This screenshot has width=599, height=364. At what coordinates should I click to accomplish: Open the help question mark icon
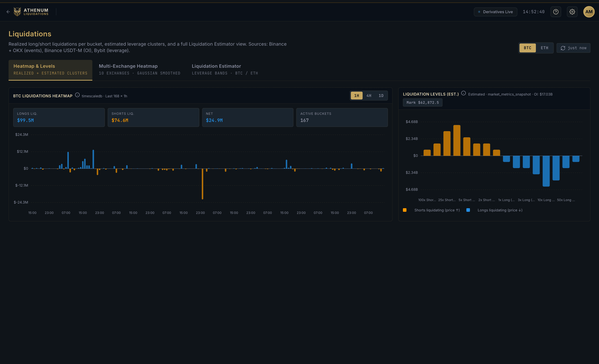556,12
